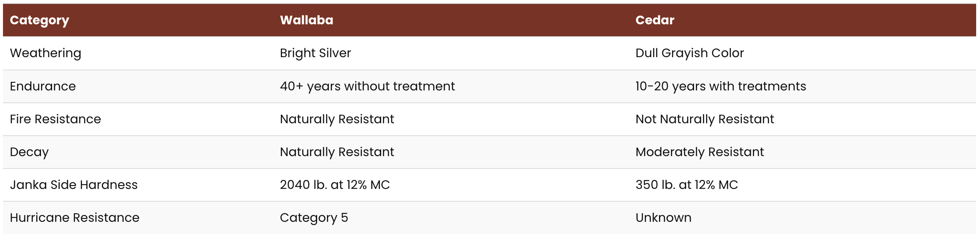Click the Cedar column header
Image resolution: width=980 pixels, height=238 pixels.
(655, 20)
